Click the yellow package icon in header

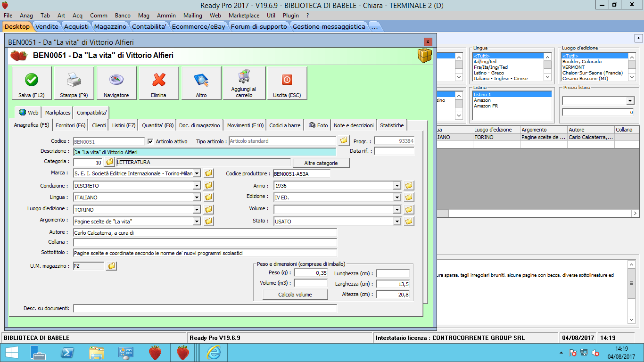click(424, 56)
